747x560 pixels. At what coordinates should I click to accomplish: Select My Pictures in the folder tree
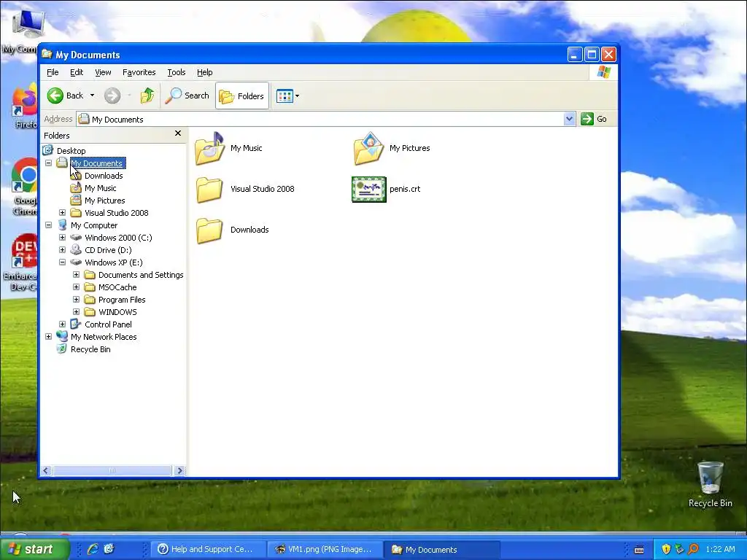(105, 201)
